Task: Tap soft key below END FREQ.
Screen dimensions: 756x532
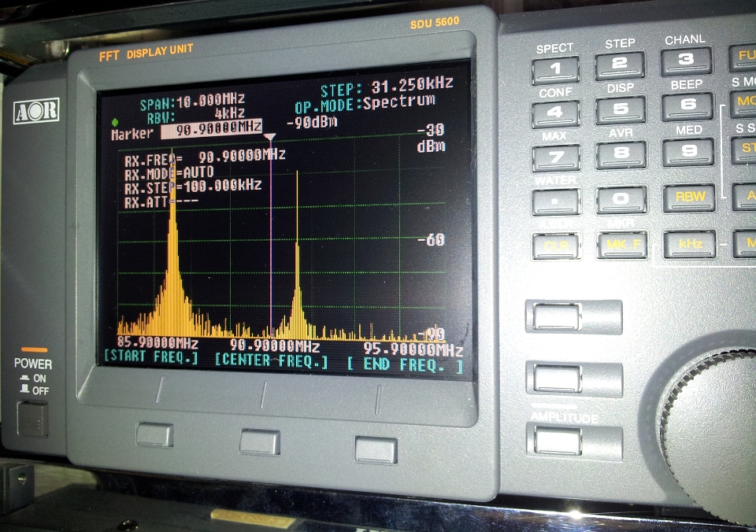Action: pyautogui.click(x=376, y=450)
